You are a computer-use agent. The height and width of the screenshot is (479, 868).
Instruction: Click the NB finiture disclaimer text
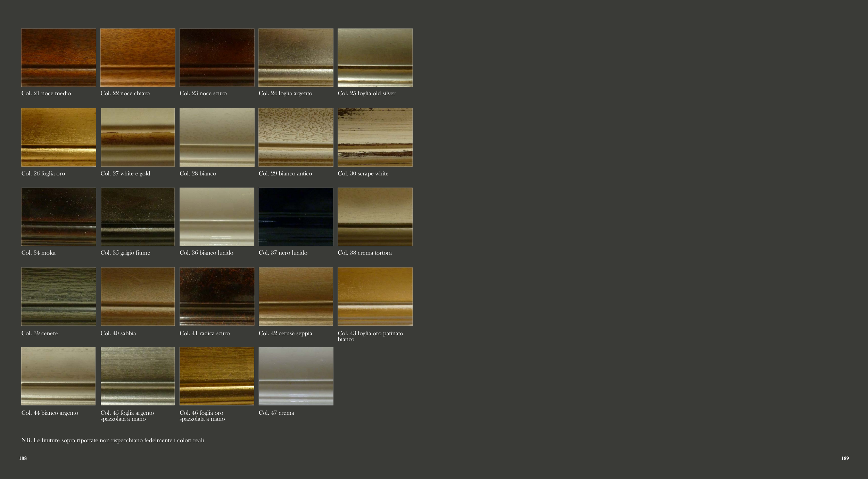coord(113,440)
